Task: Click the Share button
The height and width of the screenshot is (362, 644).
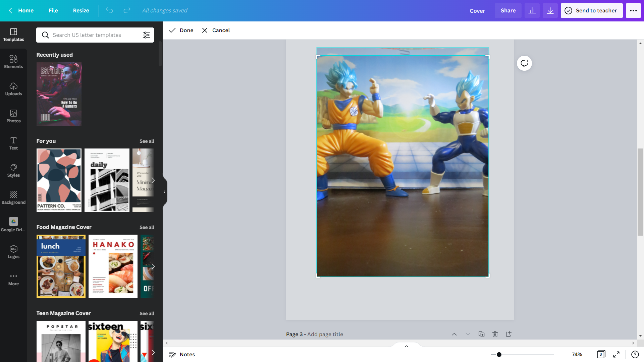Action: (508, 10)
